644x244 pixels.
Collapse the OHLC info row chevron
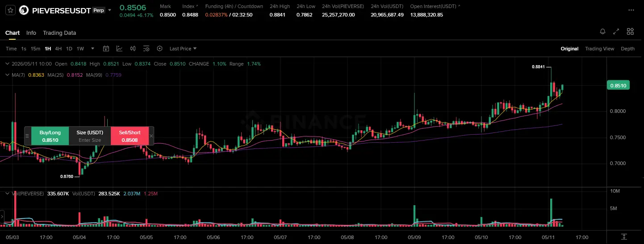7,64
